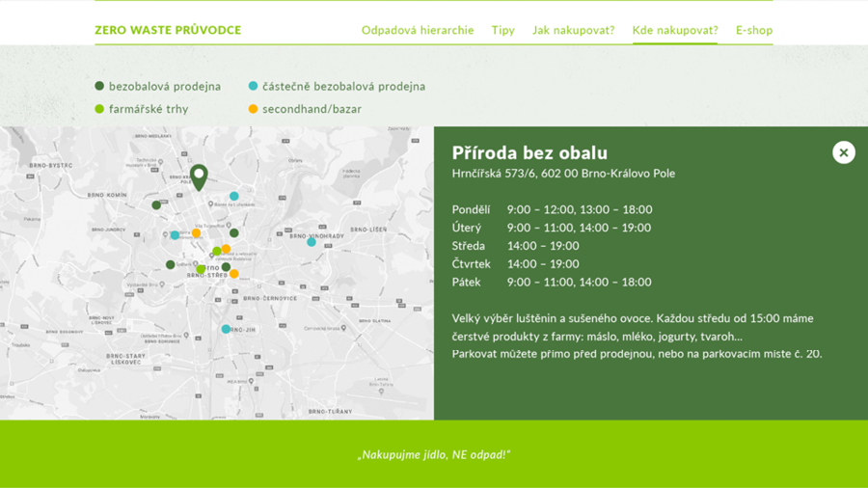Select the Kde nakupovat? nav item
This screenshot has width=868, height=488.
(674, 30)
